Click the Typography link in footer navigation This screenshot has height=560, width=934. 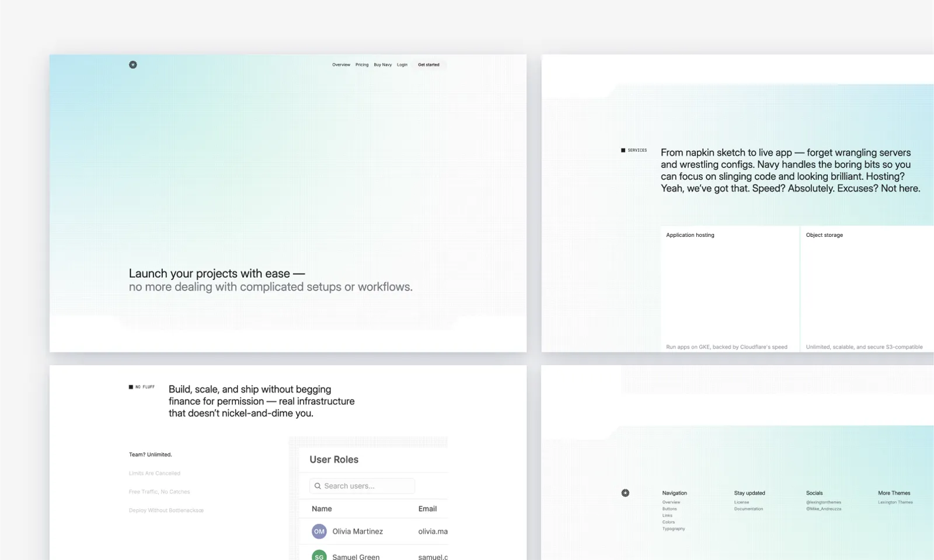tap(674, 529)
